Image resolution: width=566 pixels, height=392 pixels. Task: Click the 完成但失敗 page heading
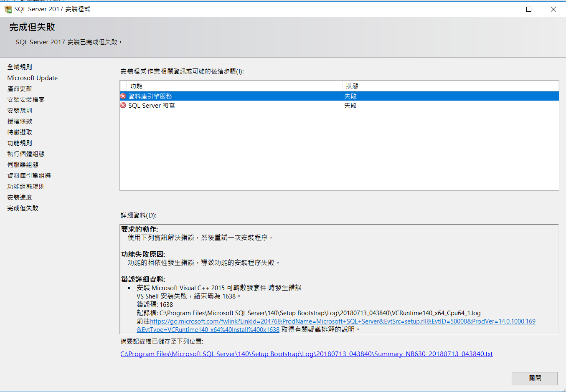pos(32,27)
